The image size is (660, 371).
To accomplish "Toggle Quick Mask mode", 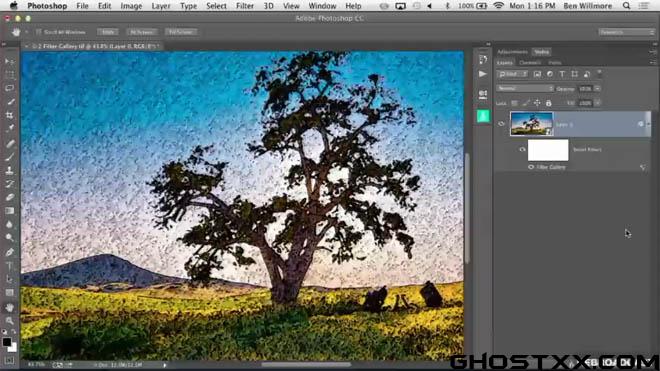I will (9, 361).
